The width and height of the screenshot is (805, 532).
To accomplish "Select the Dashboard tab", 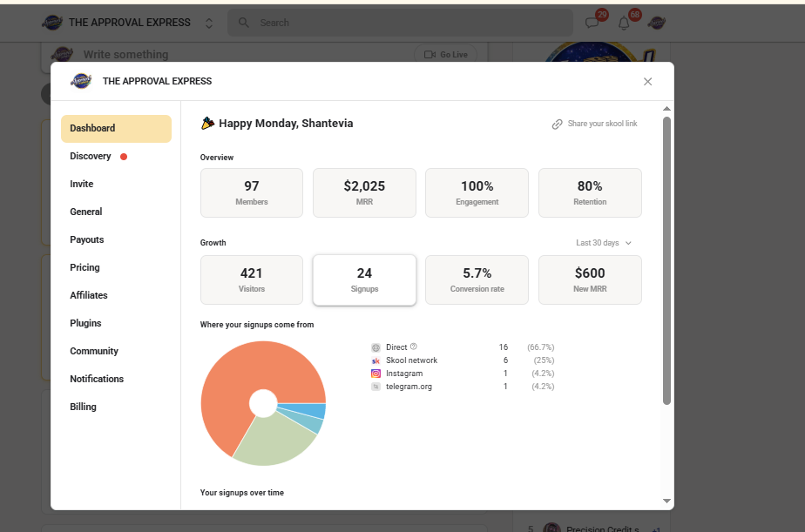I will [116, 128].
